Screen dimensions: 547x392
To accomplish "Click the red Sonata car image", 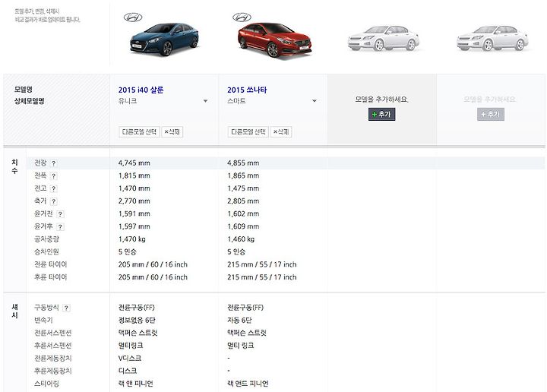I will tap(274, 40).
